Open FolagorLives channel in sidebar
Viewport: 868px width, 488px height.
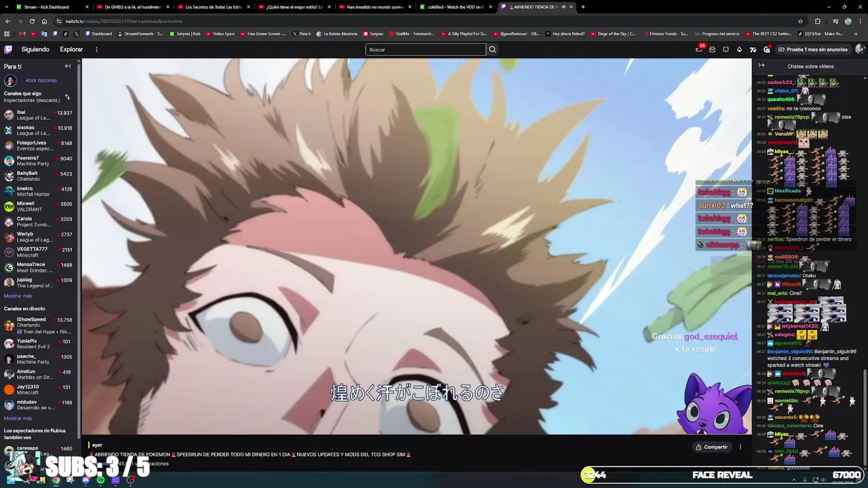(38, 146)
